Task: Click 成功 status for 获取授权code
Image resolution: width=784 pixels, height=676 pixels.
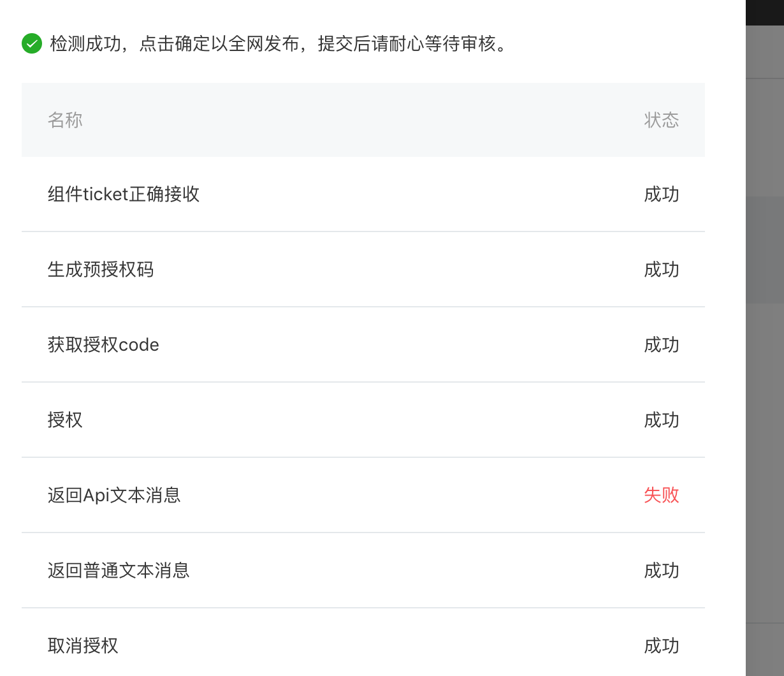Action: tap(661, 345)
